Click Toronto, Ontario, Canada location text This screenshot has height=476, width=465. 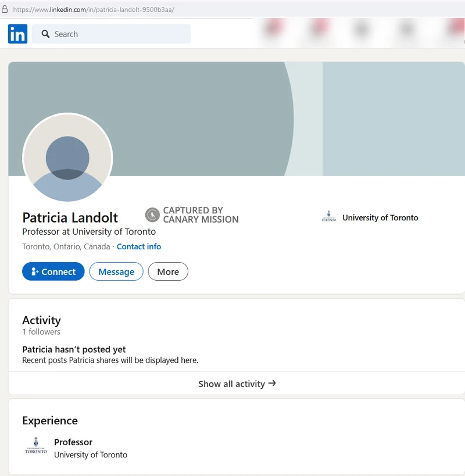(x=66, y=246)
